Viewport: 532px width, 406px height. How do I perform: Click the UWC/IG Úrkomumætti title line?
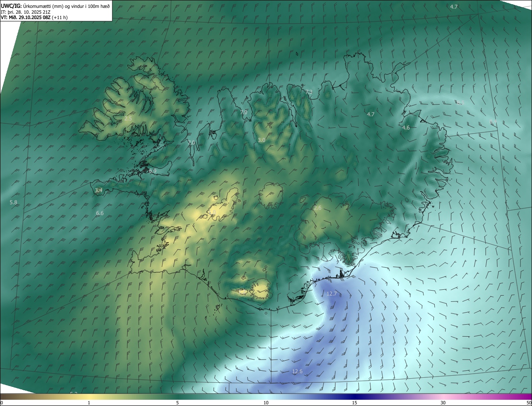55,6
